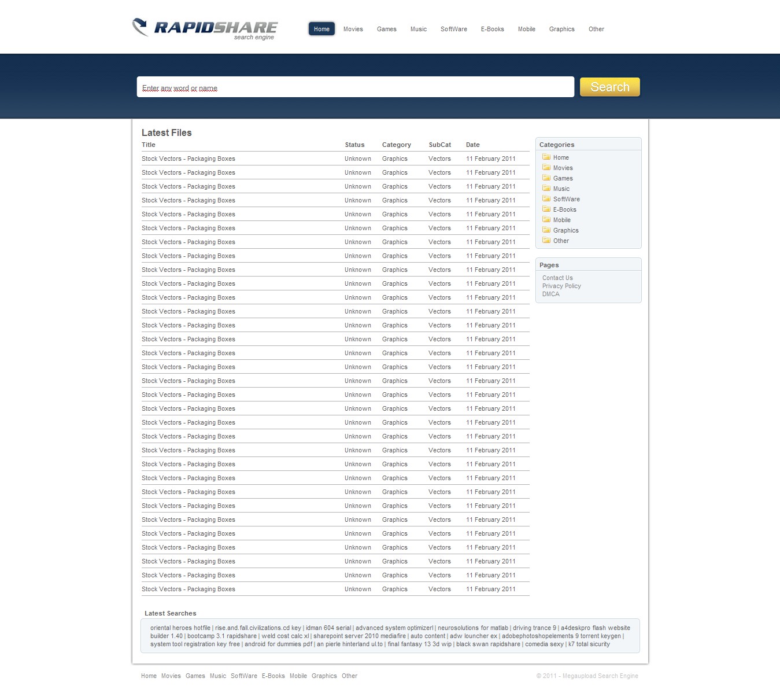This screenshot has height=700, width=780.
Task: Click the folder icon beside E-Books category
Action: (x=546, y=209)
